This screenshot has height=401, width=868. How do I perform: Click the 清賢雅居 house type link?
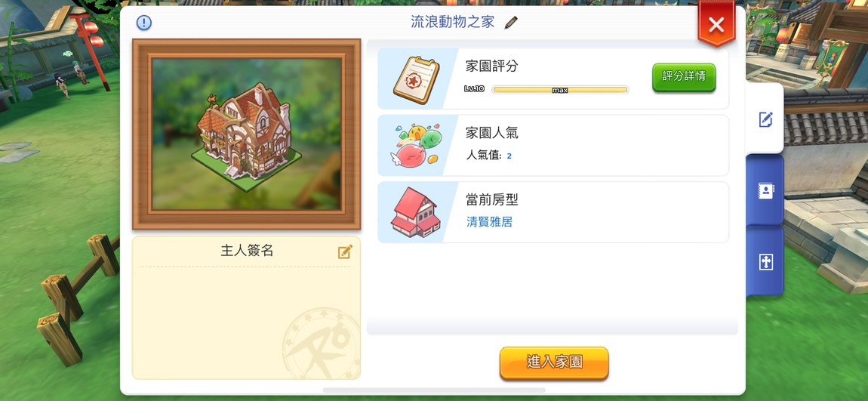pyautogui.click(x=489, y=223)
